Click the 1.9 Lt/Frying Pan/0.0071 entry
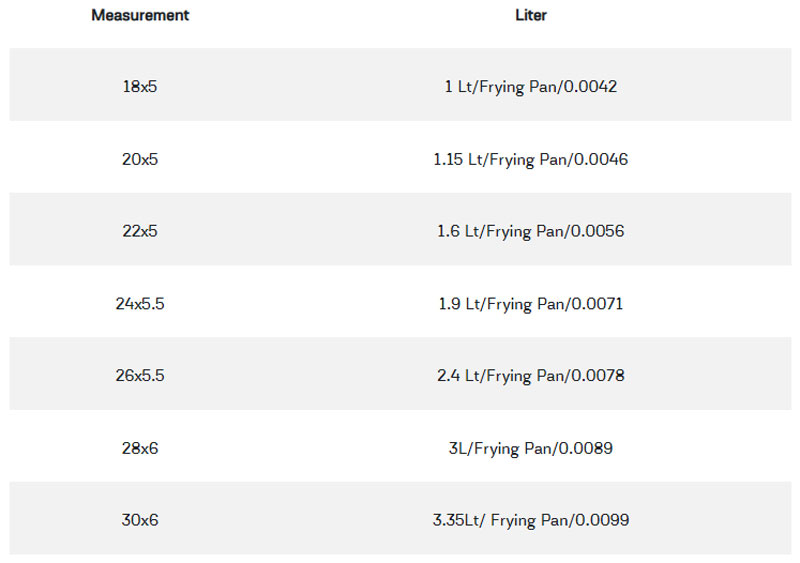 coord(531,303)
